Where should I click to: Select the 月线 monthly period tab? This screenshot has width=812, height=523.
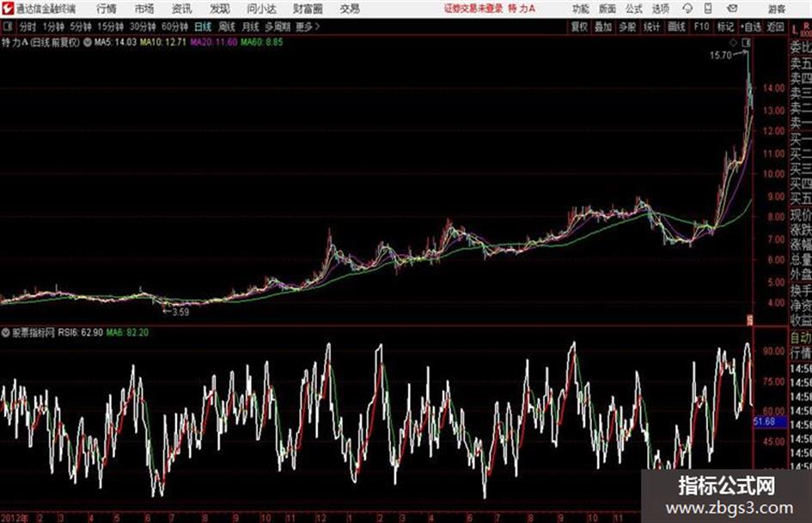pyautogui.click(x=251, y=27)
